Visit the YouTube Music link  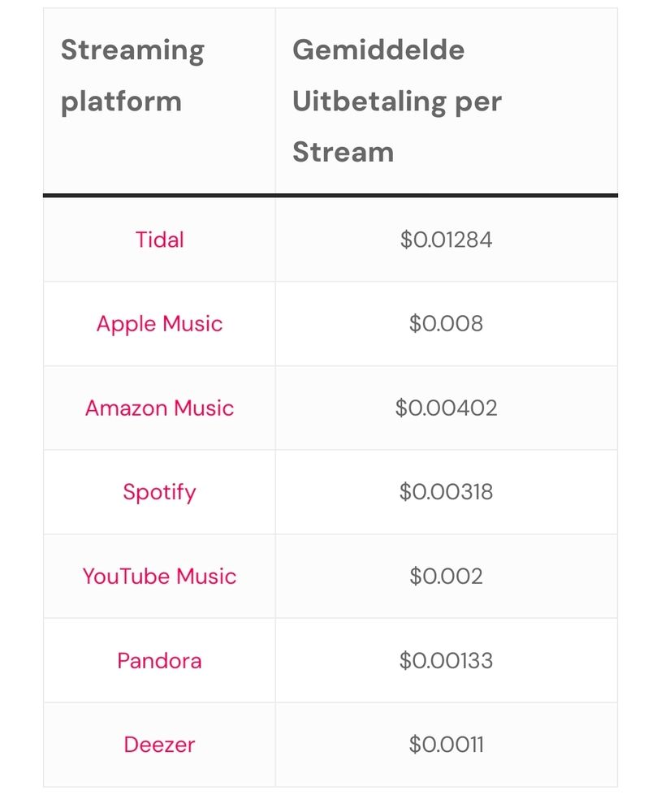pyautogui.click(x=159, y=577)
